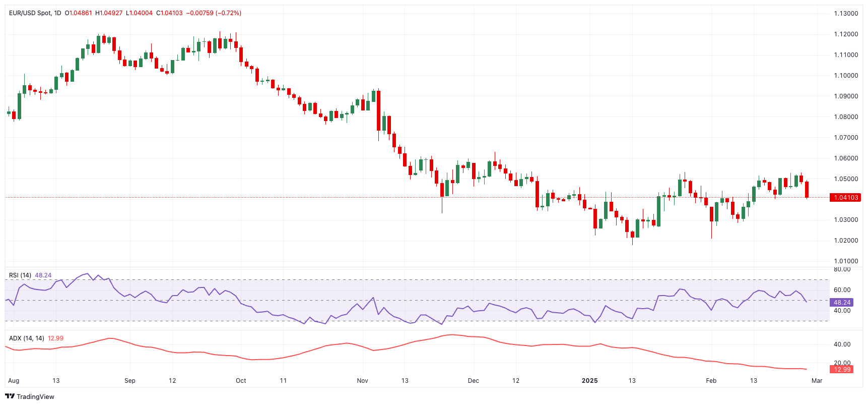868x405 pixels.
Task: Click the red 12.99 ADX value tag
Action: coord(842,370)
